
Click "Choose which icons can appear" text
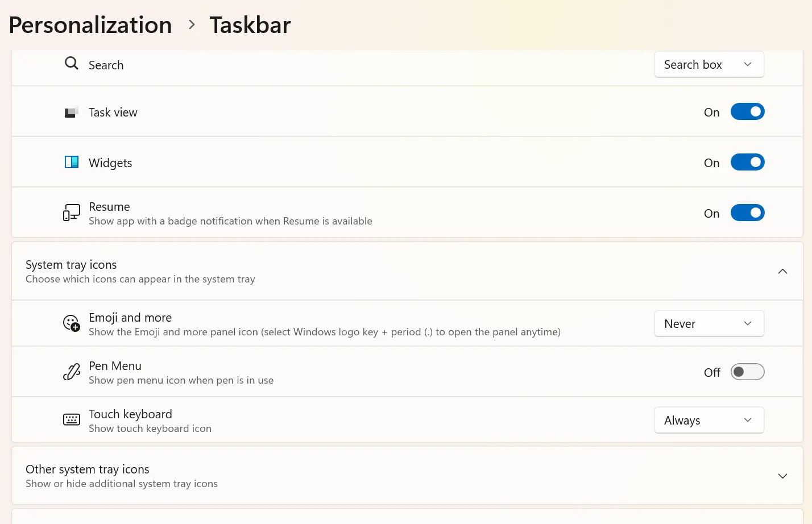point(140,279)
